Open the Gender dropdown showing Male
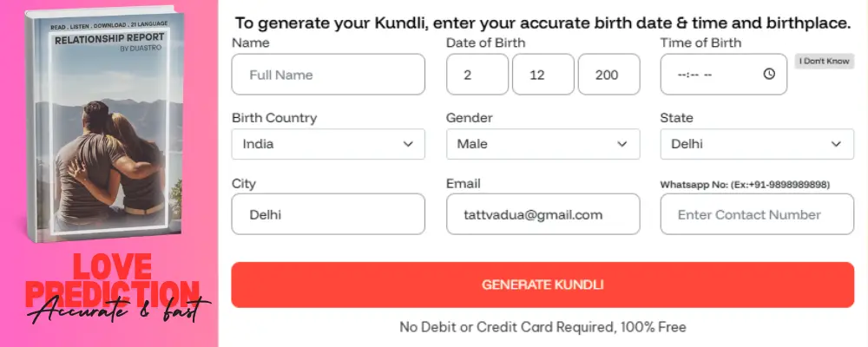The width and height of the screenshot is (868, 347). (x=542, y=144)
